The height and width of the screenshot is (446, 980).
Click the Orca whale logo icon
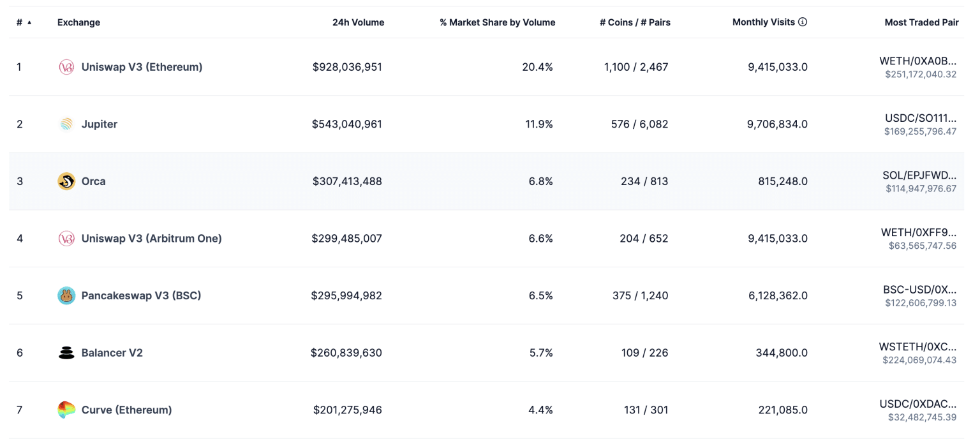(x=66, y=181)
